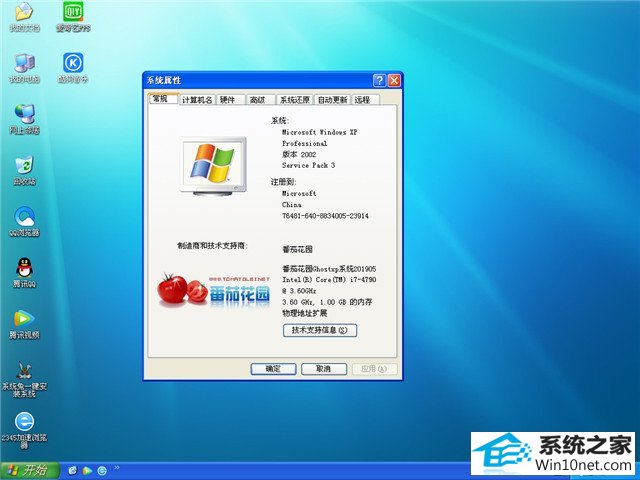
Task: Launch the QQ Browser desktop icon
Action: pyautogui.click(x=24, y=222)
